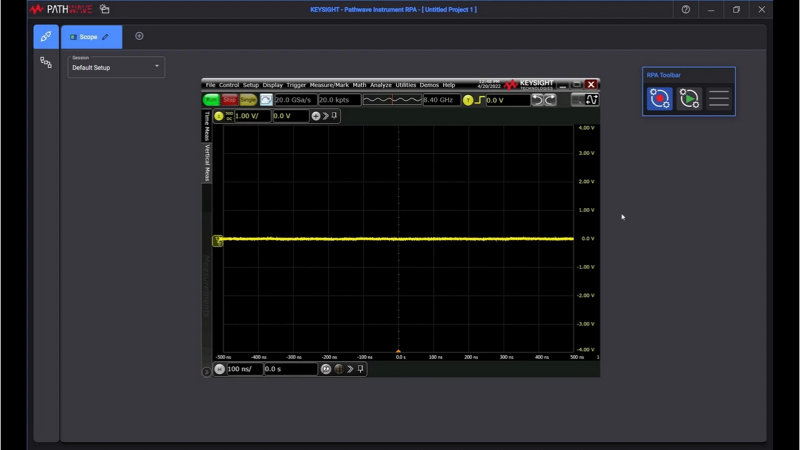Click the 20.0 kpts memory depth field
The height and width of the screenshot is (450, 800).
click(339, 100)
